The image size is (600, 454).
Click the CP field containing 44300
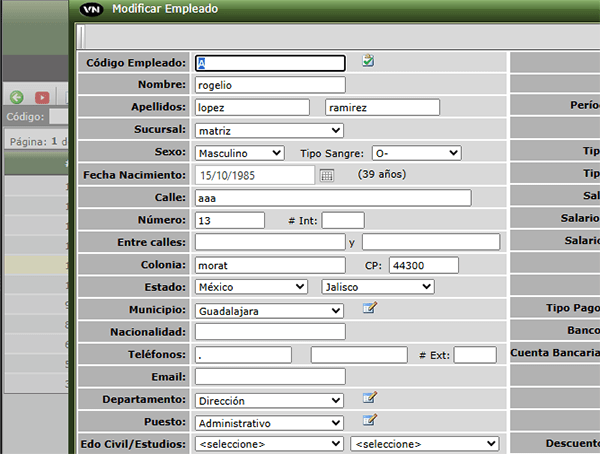coord(423,265)
